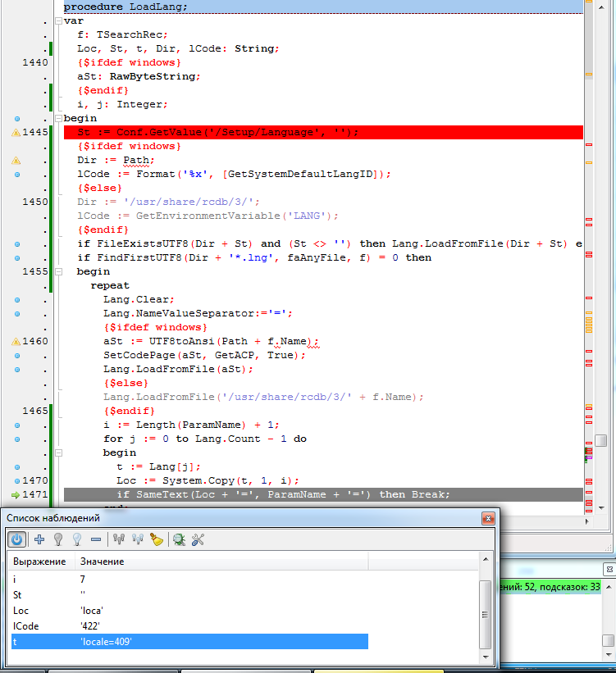Click the power toggle in watch list toolbar

16,539
